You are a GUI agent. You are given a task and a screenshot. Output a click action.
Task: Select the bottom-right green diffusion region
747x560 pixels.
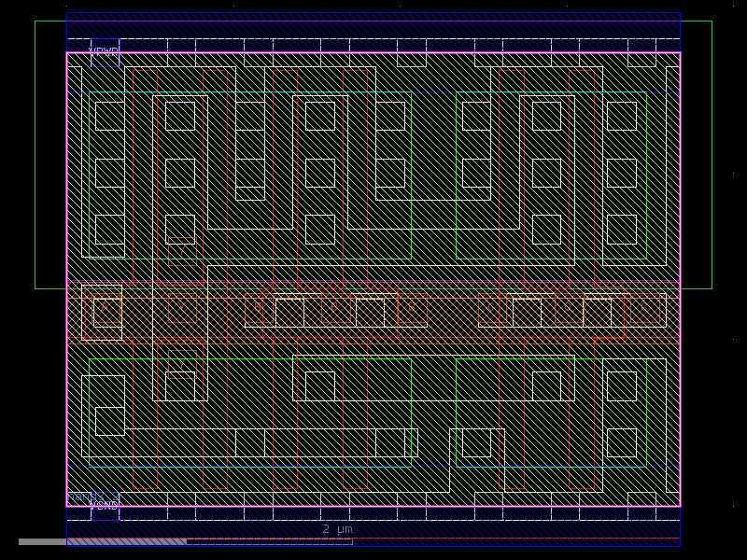coord(551,411)
